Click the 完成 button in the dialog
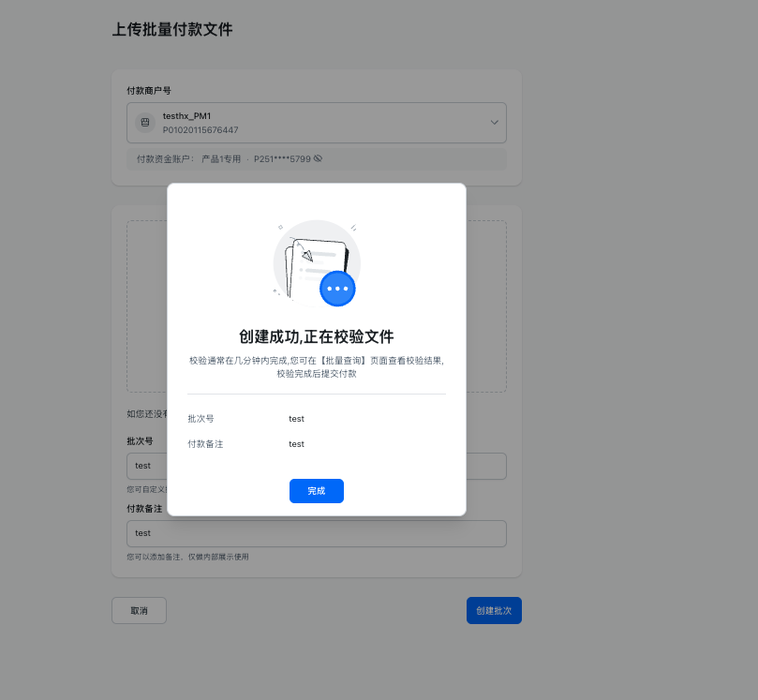This screenshot has width=758, height=700. pyautogui.click(x=316, y=491)
